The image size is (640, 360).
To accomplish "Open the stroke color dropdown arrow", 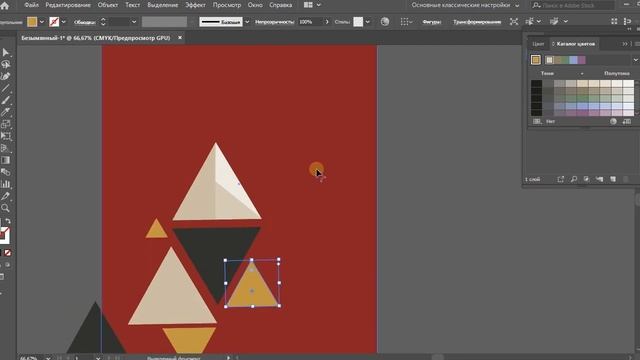I will point(63,22).
